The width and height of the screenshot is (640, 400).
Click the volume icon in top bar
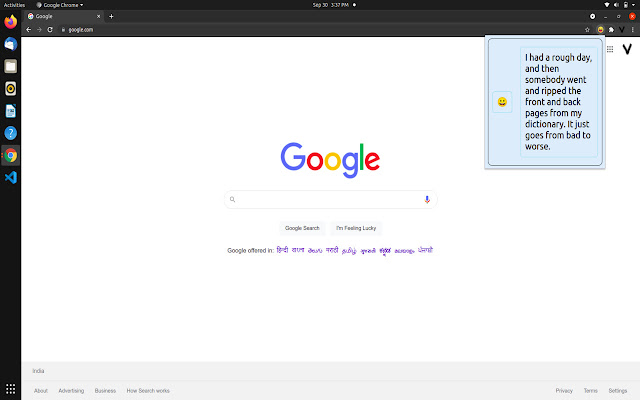click(x=616, y=5)
